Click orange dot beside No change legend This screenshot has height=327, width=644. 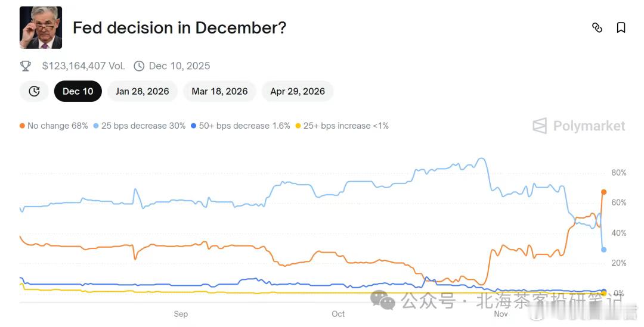[22, 126]
